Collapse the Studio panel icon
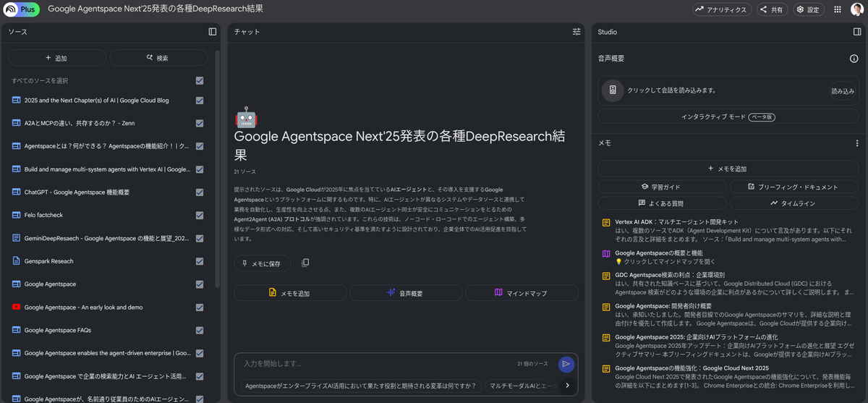The width and height of the screenshot is (868, 403). (857, 32)
